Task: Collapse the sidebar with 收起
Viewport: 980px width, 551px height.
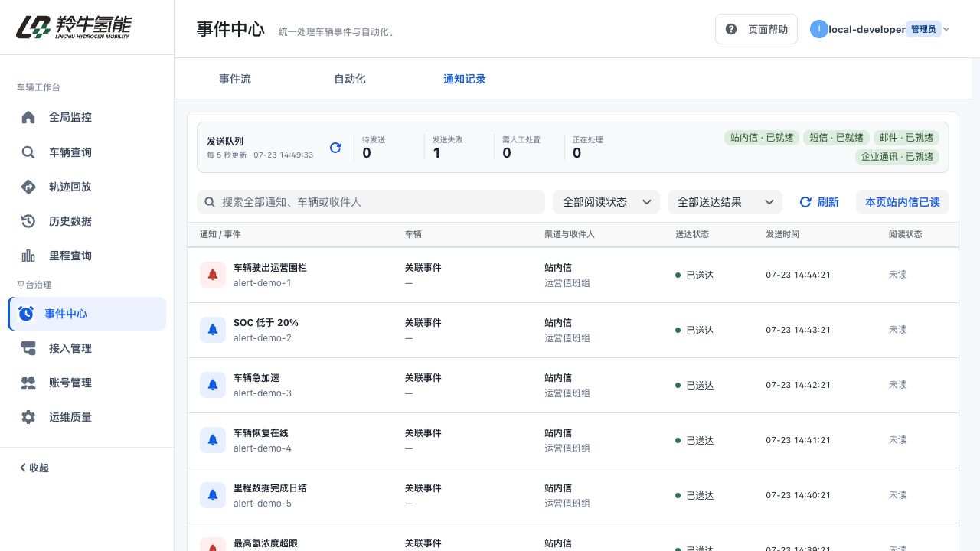Action: pos(34,468)
